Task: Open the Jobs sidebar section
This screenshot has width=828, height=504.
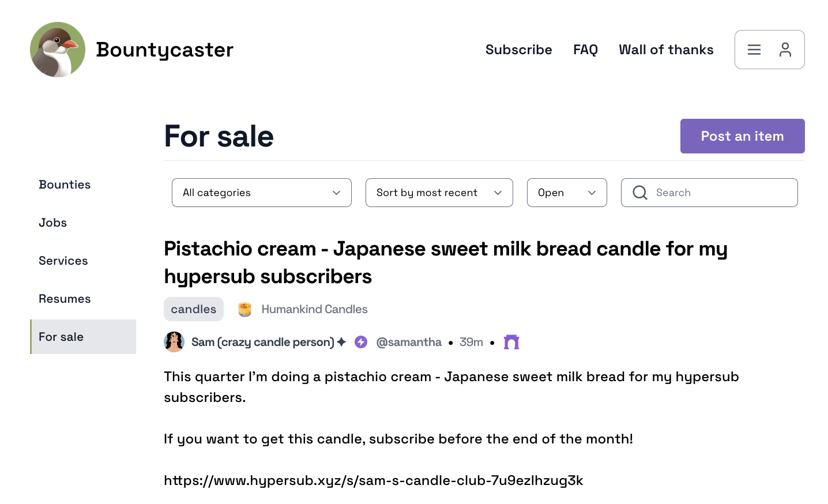Action: pos(53,223)
